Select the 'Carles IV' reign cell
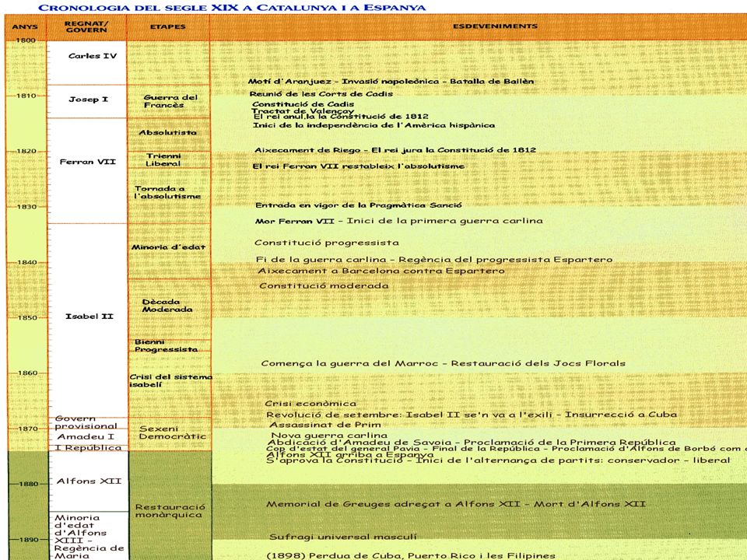This screenshot has width=747, height=560. pos(86,63)
